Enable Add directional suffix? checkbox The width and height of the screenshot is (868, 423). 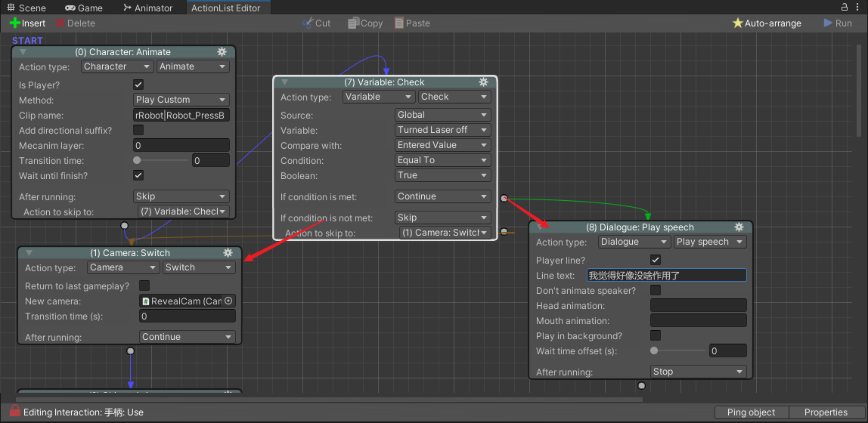pos(138,131)
